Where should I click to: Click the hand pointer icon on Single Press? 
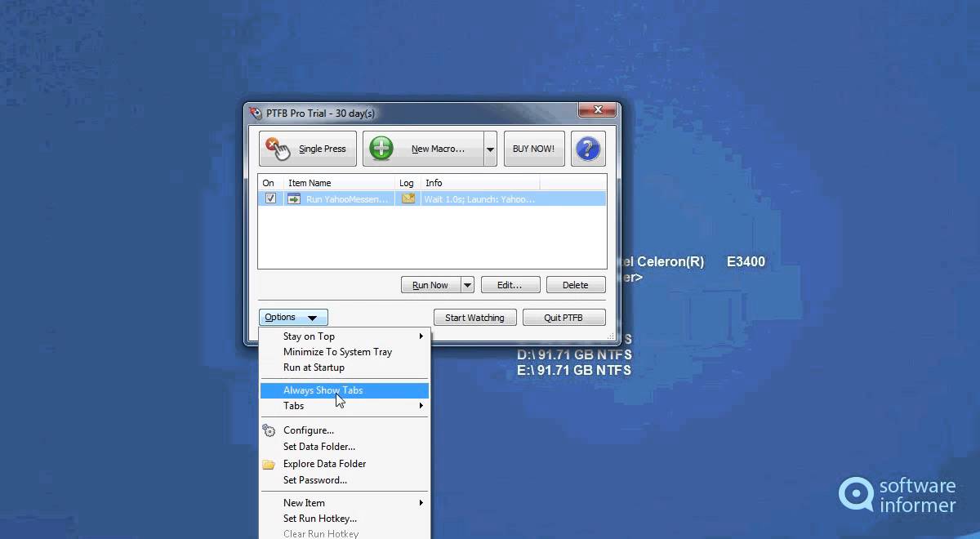(x=278, y=149)
